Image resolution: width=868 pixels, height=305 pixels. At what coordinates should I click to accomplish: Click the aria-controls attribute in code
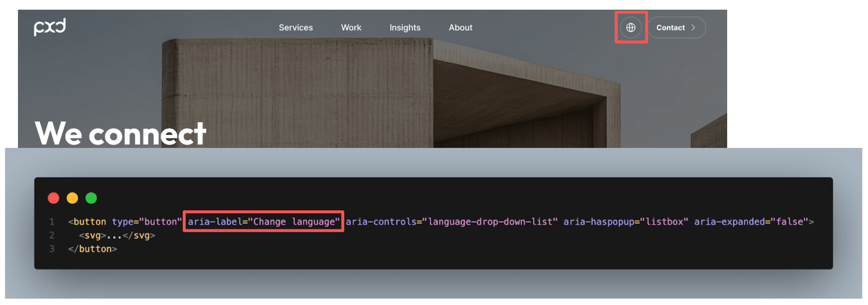point(451,222)
